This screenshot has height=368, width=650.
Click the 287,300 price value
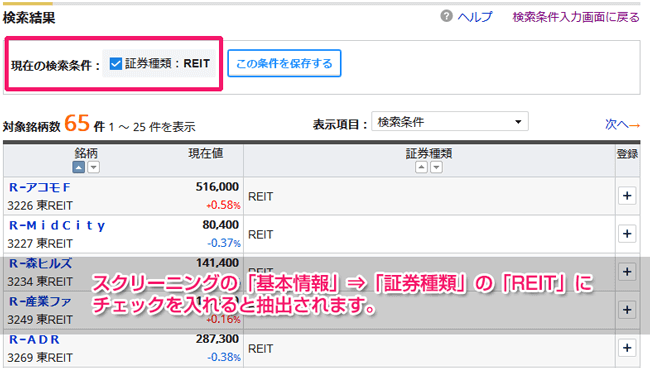click(217, 339)
